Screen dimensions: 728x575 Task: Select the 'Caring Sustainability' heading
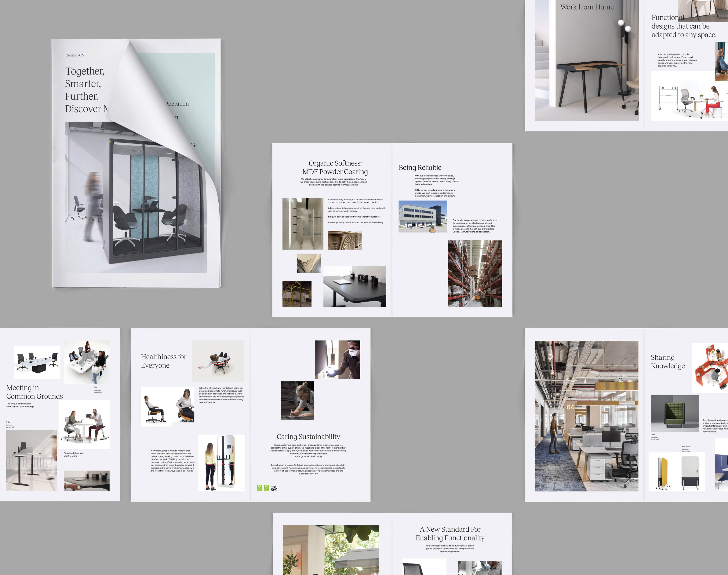[308, 437]
